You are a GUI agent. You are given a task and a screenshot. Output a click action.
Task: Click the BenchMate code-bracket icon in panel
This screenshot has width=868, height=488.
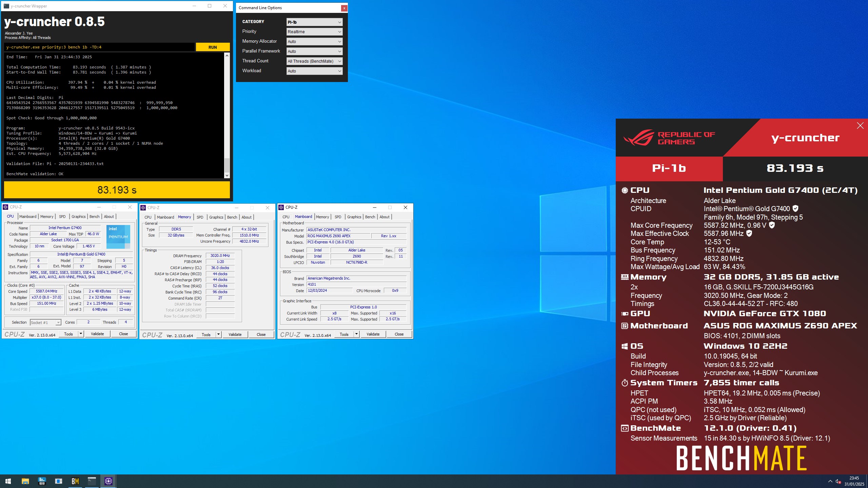click(625, 428)
